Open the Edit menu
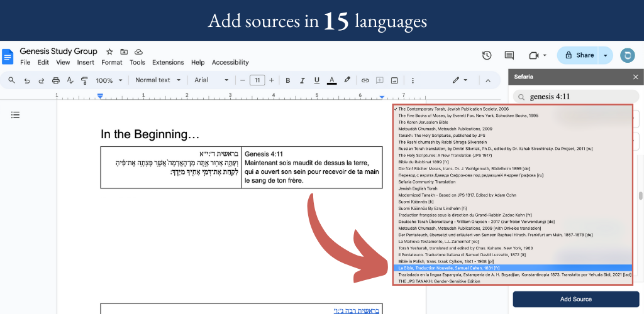The height and width of the screenshot is (314, 644). click(x=43, y=62)
